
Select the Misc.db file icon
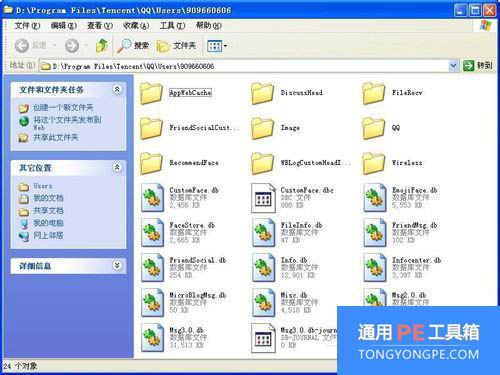coord(263,303)
